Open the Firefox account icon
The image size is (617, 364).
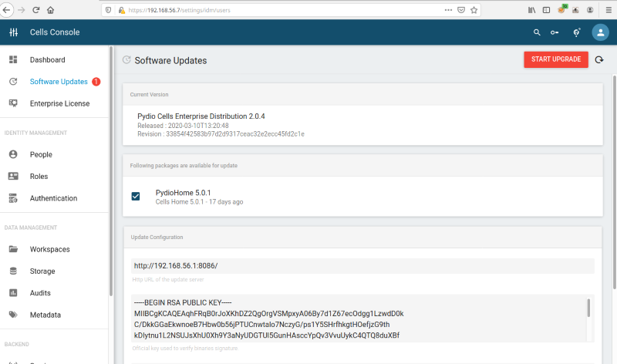pyautogui.click(x=590, y=10)
